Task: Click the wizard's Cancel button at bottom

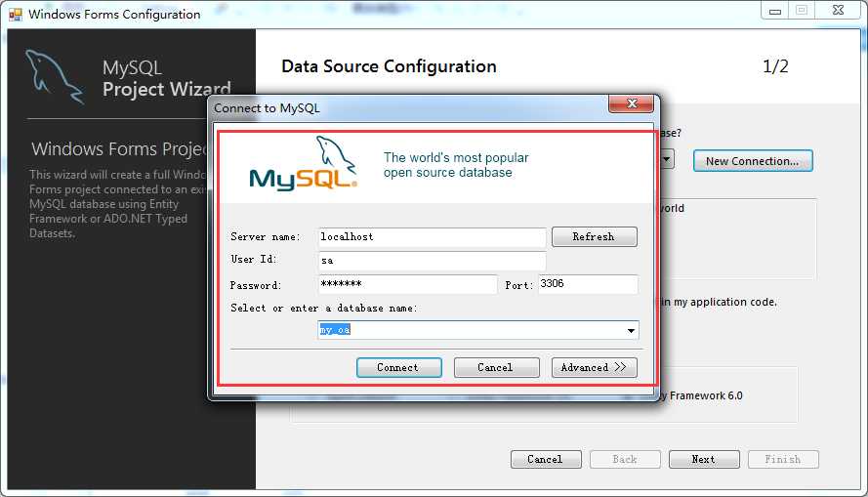Action: click(546, 459)
